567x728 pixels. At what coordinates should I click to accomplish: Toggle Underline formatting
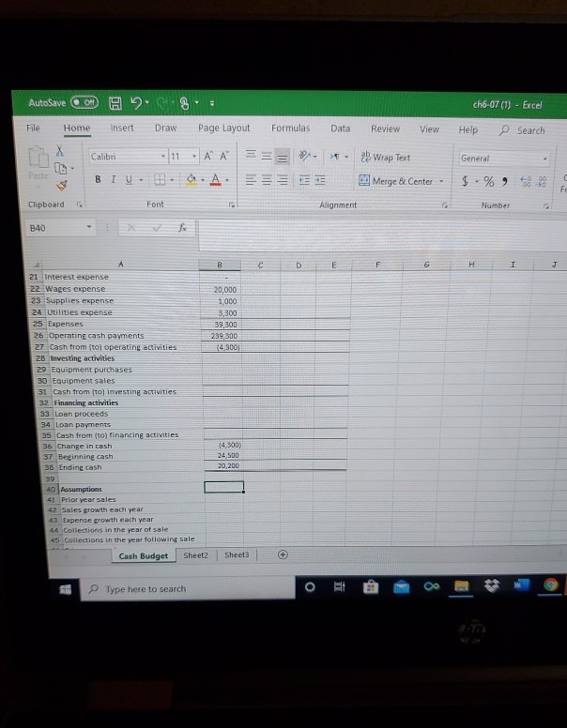[129, 179]
